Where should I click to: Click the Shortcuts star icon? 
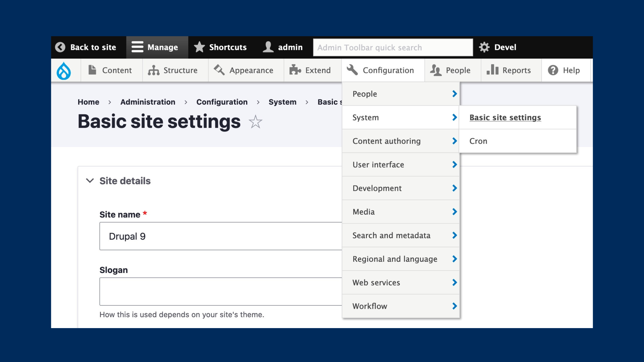pyautogui.click(x=199, y=47)
